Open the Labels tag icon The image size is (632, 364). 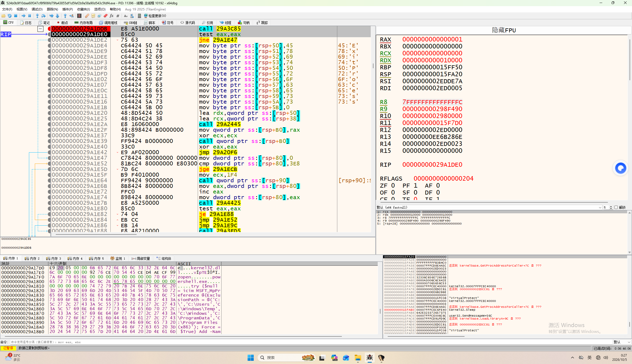[99, 16]
